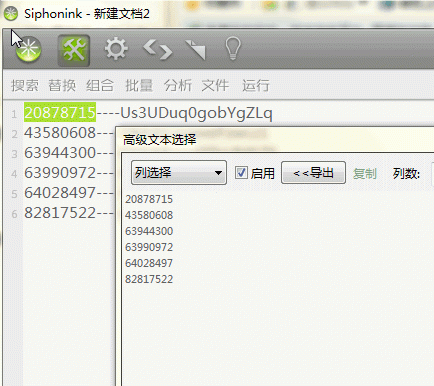This screenshot has height=386, width=434.
Task: Click 63990972 in the dialog result list
Action: (149, 247)
